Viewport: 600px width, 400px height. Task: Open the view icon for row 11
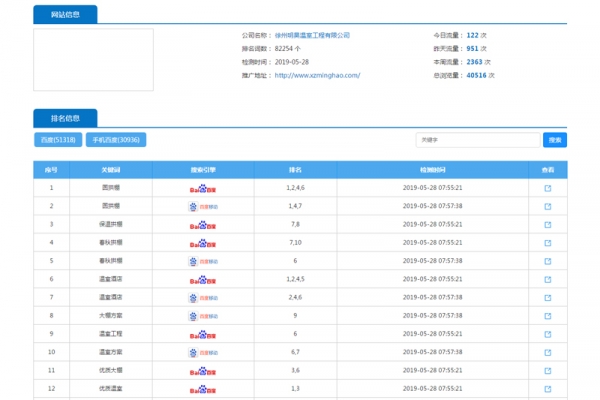(548, 371)
